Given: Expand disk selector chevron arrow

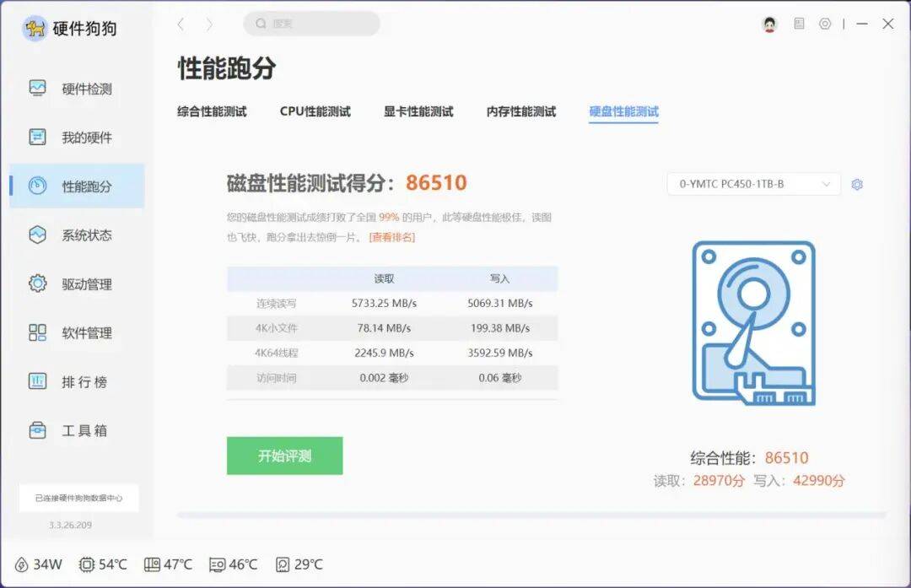Looking at the screenshot, I should coord(826,184).
